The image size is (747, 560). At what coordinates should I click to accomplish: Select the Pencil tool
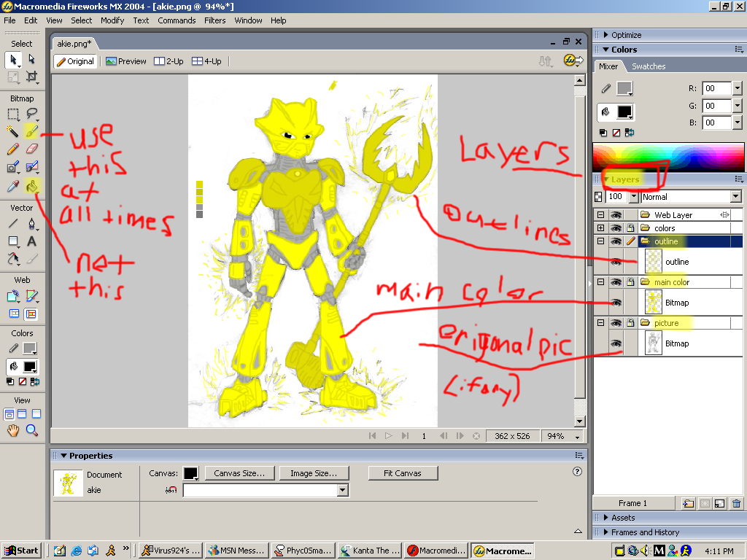(13, 149)
